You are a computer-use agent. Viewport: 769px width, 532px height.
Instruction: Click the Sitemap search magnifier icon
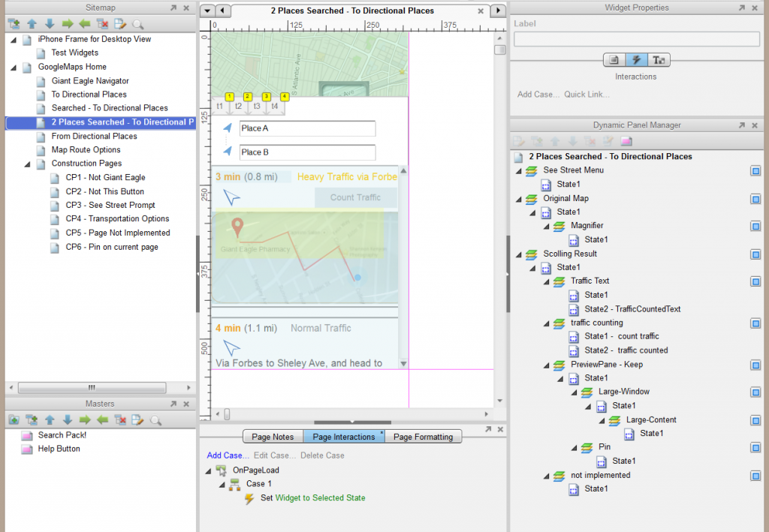coord(137,24)
